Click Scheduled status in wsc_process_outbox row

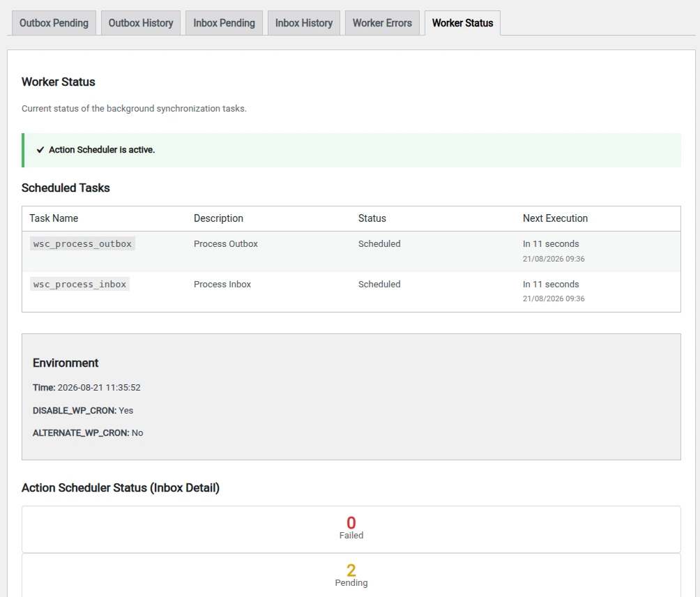point(379,244)
